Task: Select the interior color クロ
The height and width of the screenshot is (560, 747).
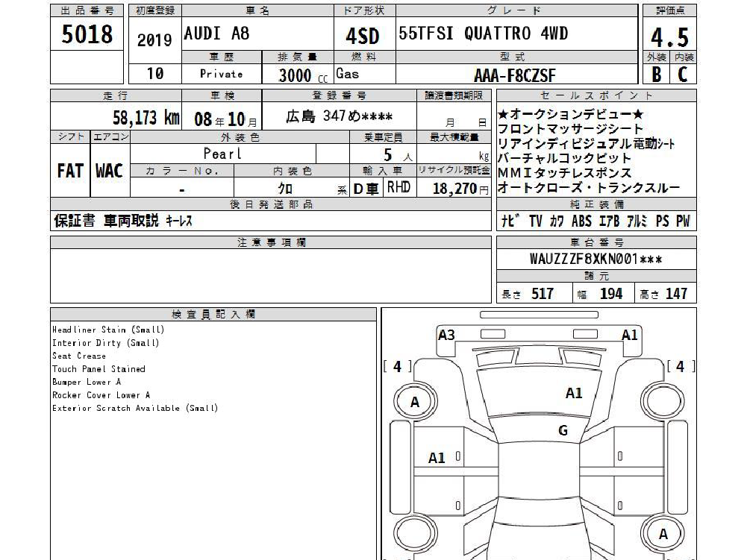Action: [285, 189]
